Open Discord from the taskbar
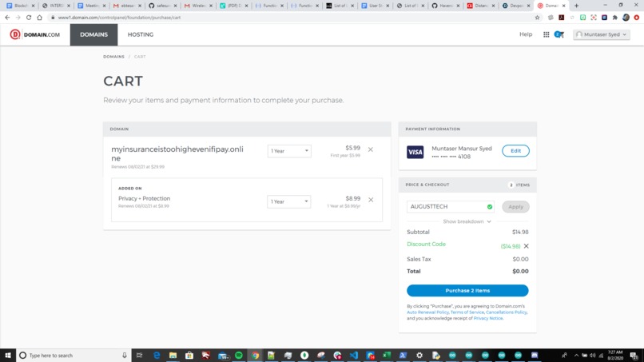The height and width of the screenshot is (362, 644). [535, 355]
